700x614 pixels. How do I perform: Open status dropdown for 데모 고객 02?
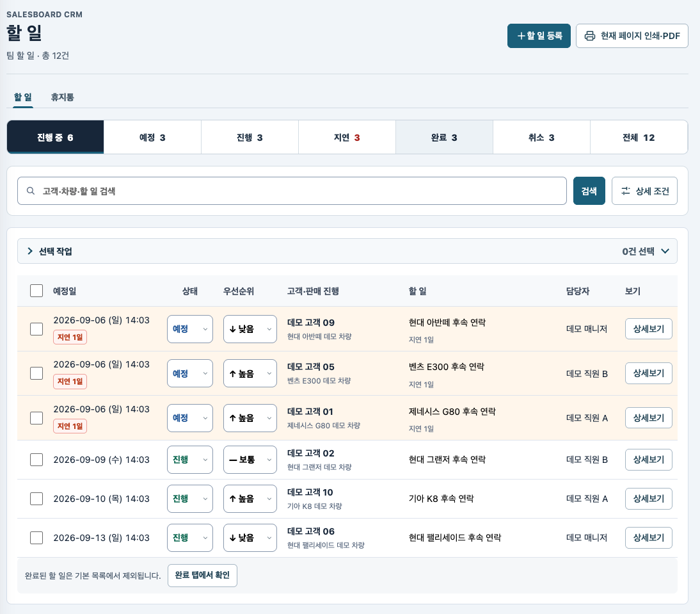click(x=190, y=460)
